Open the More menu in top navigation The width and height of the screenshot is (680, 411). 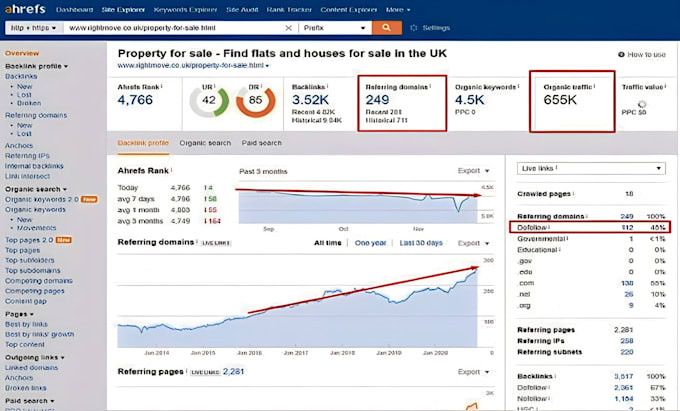pos(398,10)
